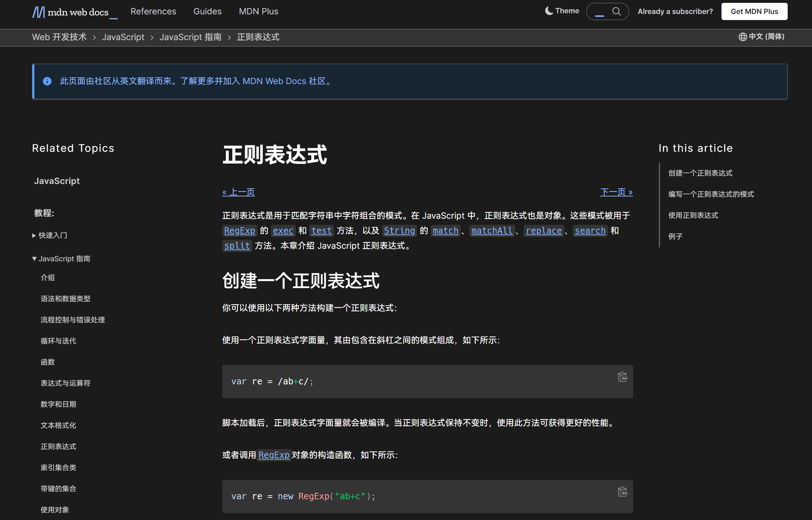
Task: Copy the first code block to clipboard
Action: point(622,377)
